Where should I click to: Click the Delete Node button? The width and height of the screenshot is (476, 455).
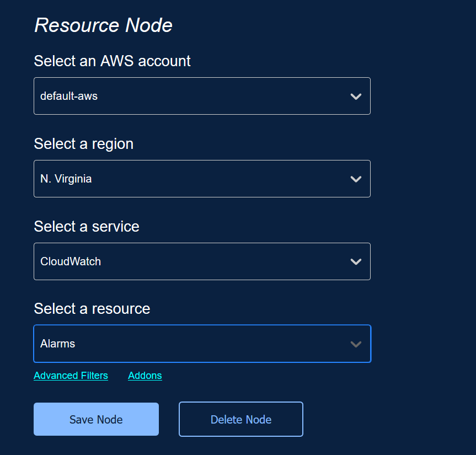tap(241, 419)
